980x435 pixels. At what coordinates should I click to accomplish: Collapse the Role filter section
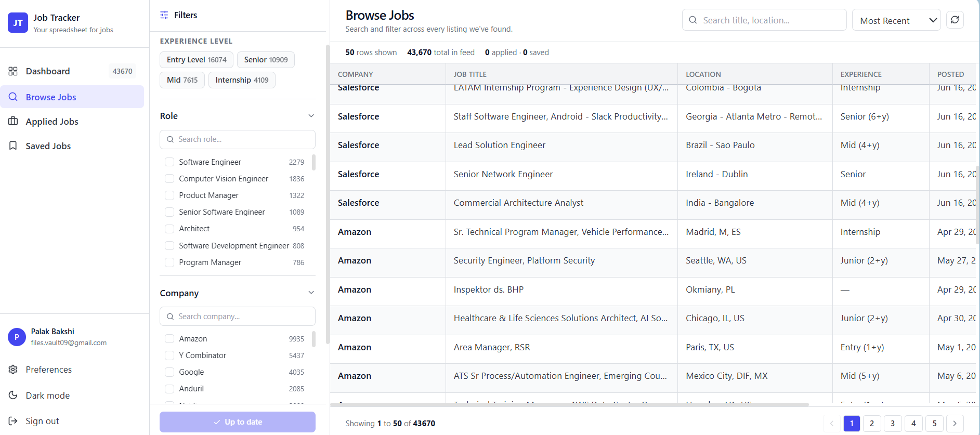point(311,116)
